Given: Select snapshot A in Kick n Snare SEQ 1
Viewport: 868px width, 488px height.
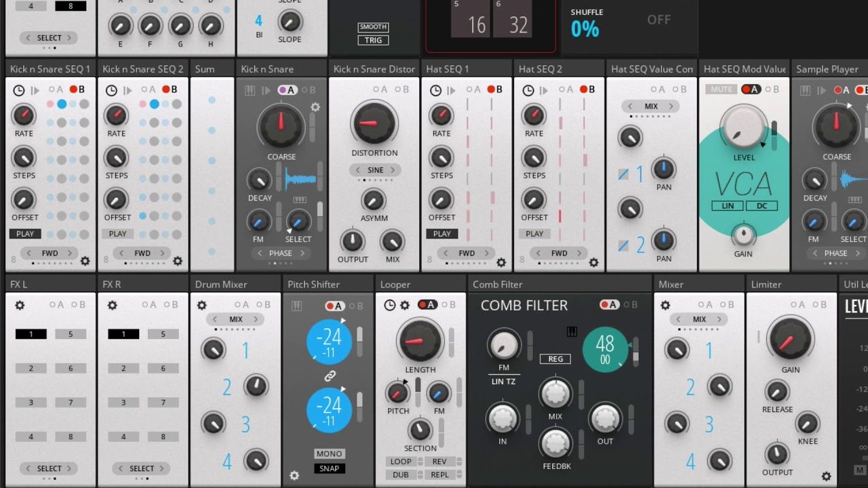Looking at the screenshot, I should coord(56,89).
